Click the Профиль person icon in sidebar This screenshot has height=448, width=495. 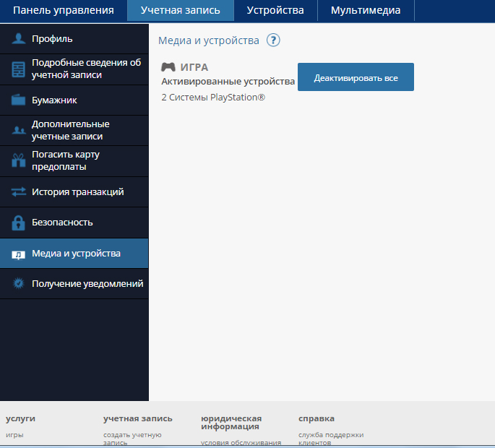pyautogui.click(x=18, y=39)
